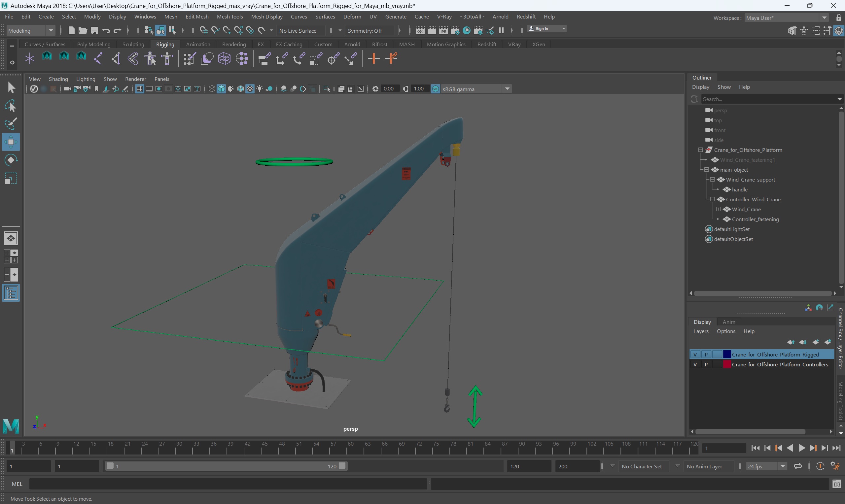Click the Outliner layout icon in left panel
845x504 pixels.
point(11,293)
